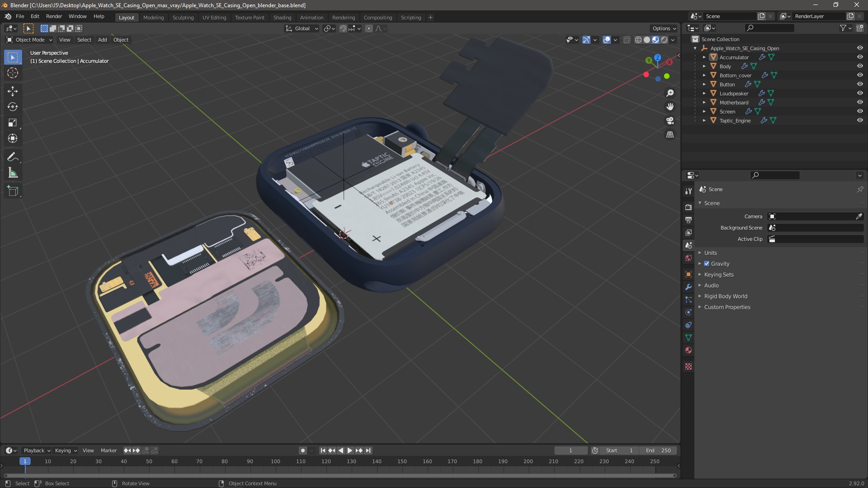Open the Keying popover in timeline
The image size is (868, 488).
[66, 450]
